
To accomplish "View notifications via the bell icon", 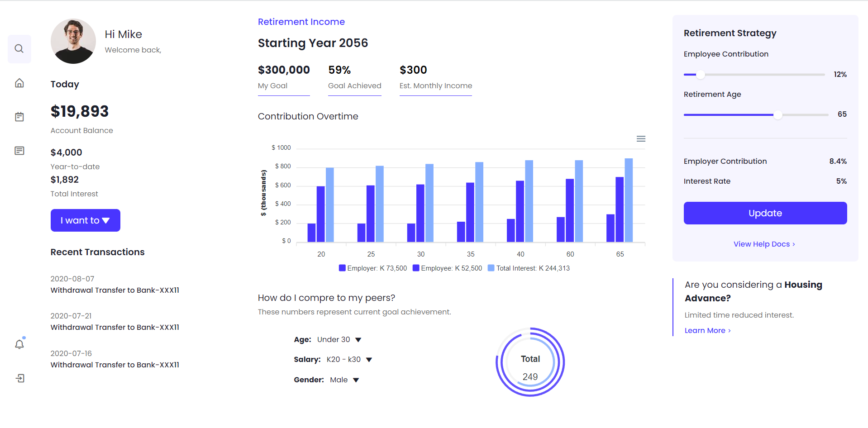I will [x=19, y=344].
